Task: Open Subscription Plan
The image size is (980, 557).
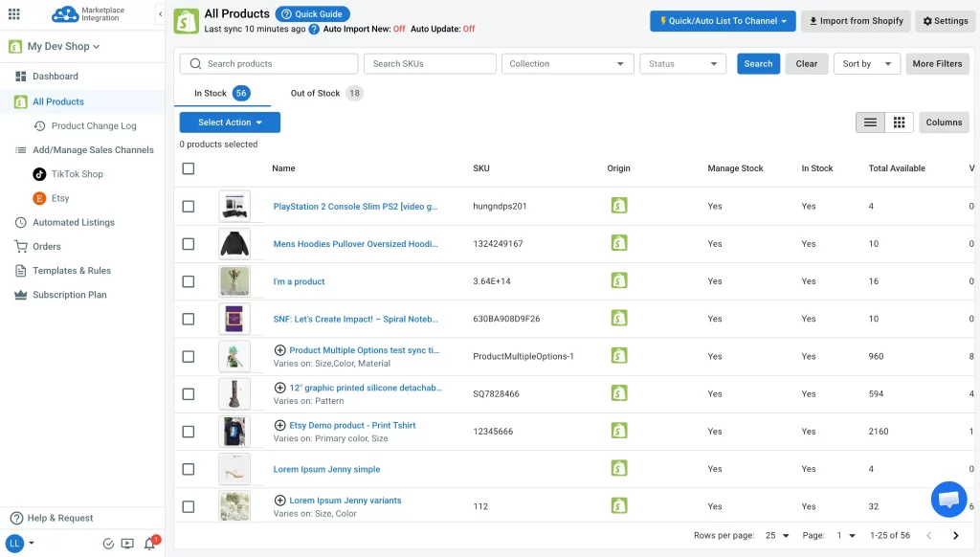Action: click(x=60, y=295)
